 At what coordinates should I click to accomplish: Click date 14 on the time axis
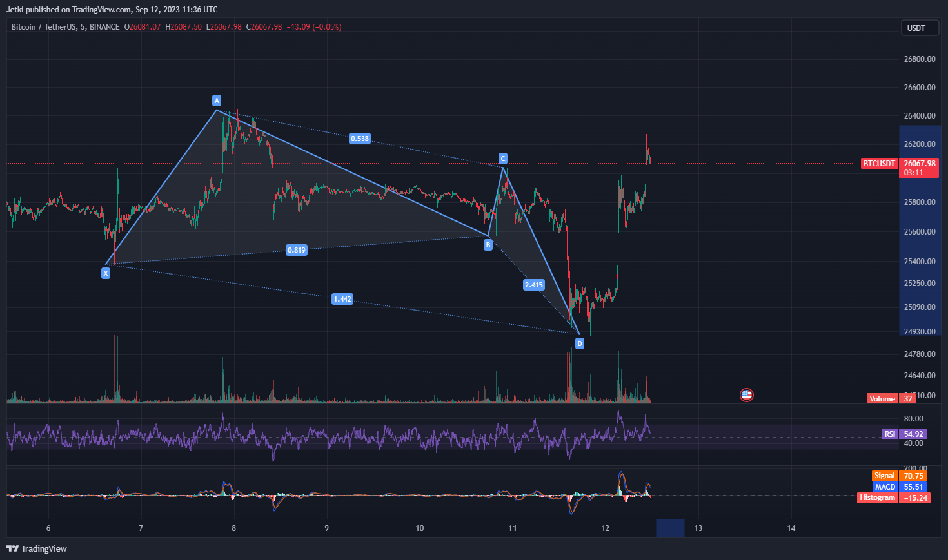pyautogui.click(x=791, y=528)
